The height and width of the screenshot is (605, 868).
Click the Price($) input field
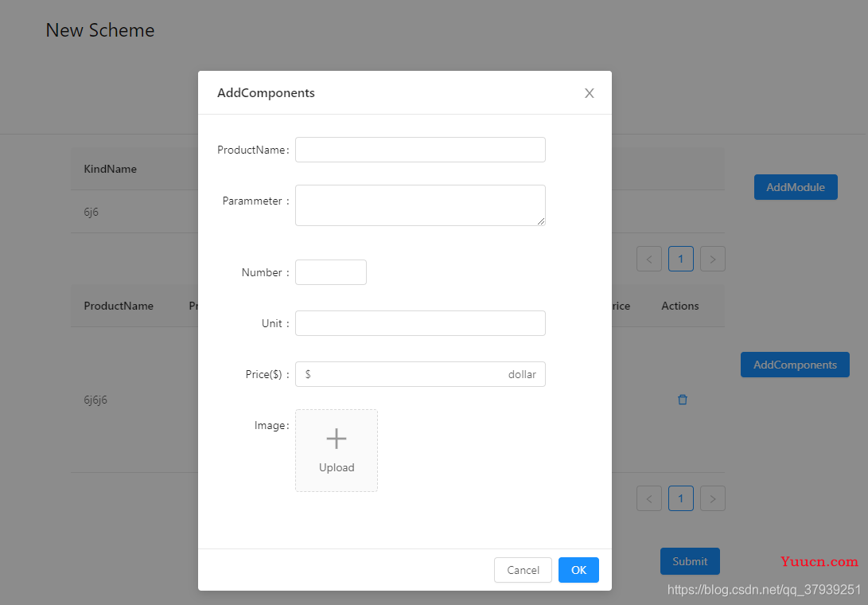[x=420, y=374]
